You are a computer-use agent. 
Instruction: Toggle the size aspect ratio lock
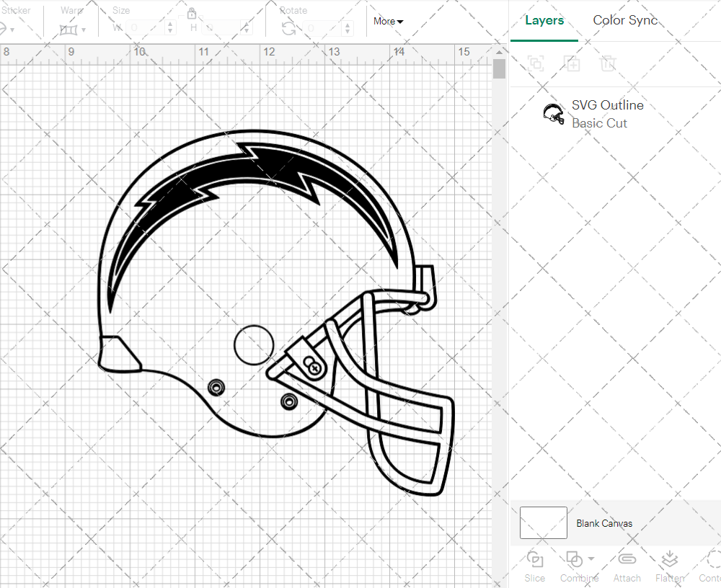tap(192, 14)
